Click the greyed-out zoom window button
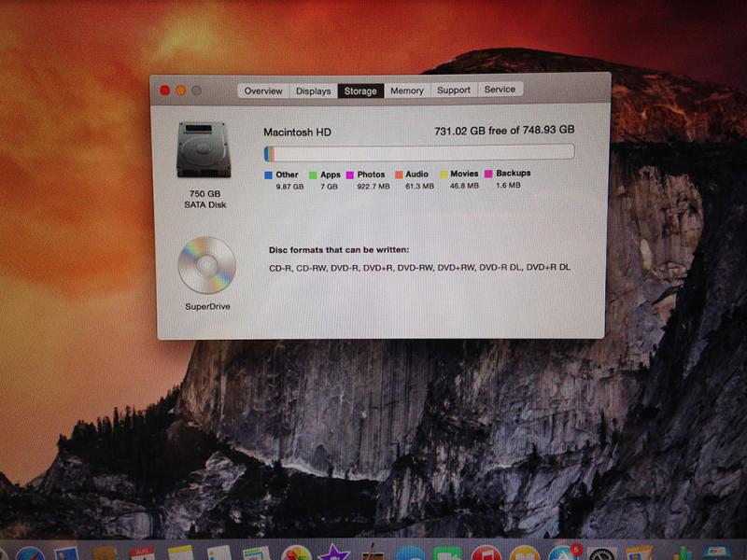This screenshot has height=560, width=747. click(196, 91)
